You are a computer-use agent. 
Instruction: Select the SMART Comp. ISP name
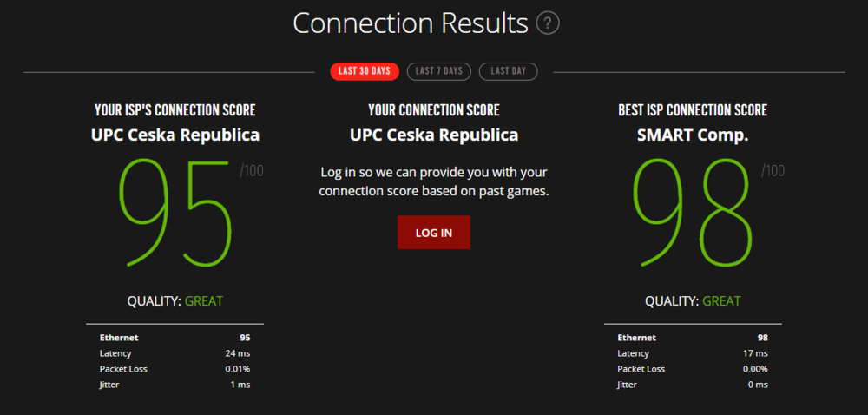(x=693, y=135)
